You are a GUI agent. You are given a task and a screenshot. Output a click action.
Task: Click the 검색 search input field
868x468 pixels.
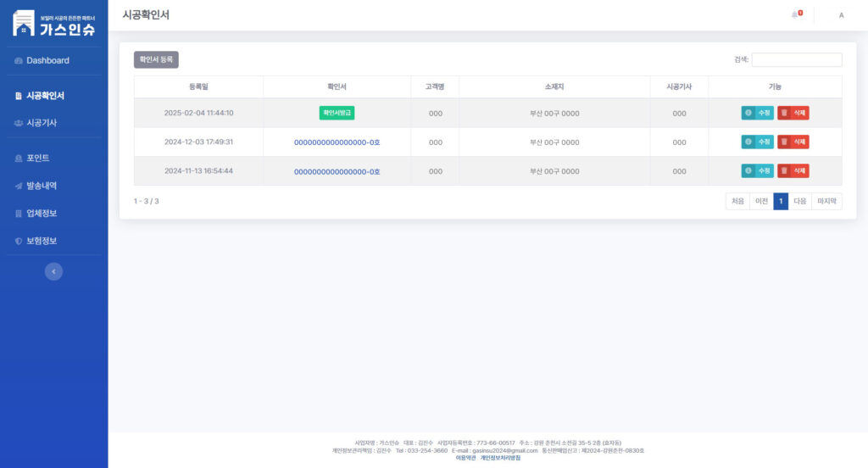[x=796, y=60]
